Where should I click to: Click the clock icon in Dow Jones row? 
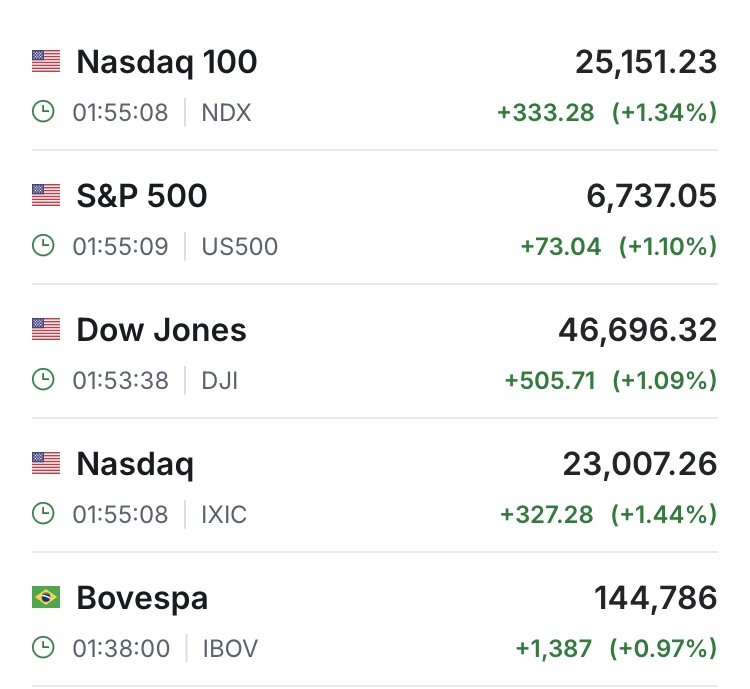click(x=43, y=380)
